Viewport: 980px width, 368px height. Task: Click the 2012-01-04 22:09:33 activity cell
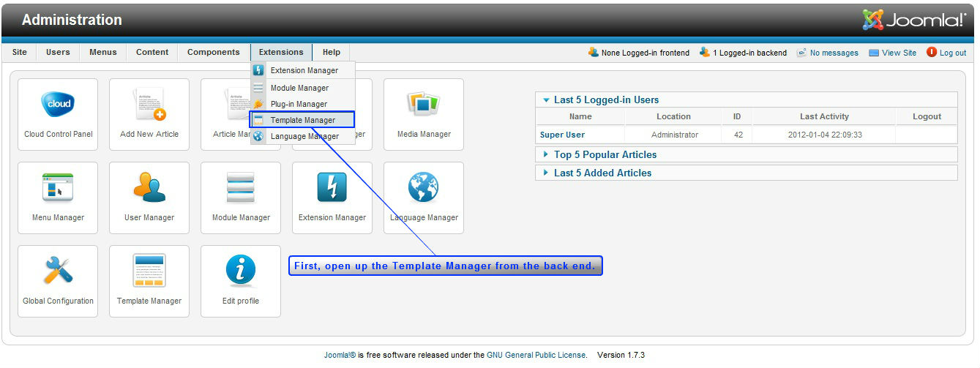click(x=825, y=135)
